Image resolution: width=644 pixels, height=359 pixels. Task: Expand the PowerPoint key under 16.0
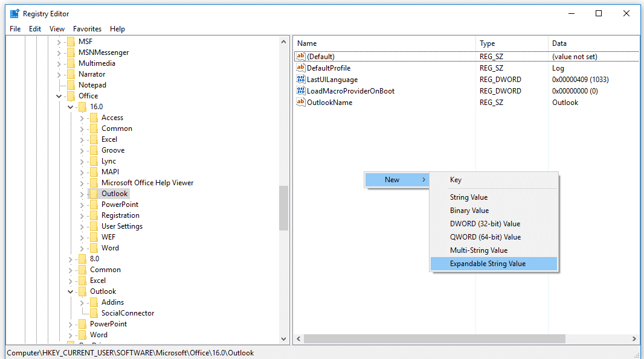point(82,205)
